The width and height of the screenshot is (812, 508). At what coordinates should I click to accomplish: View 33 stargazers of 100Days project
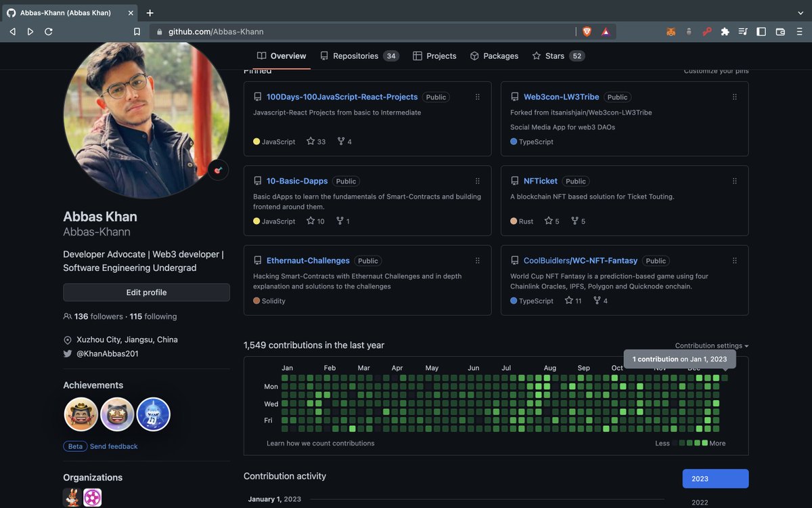pos(316,142)
